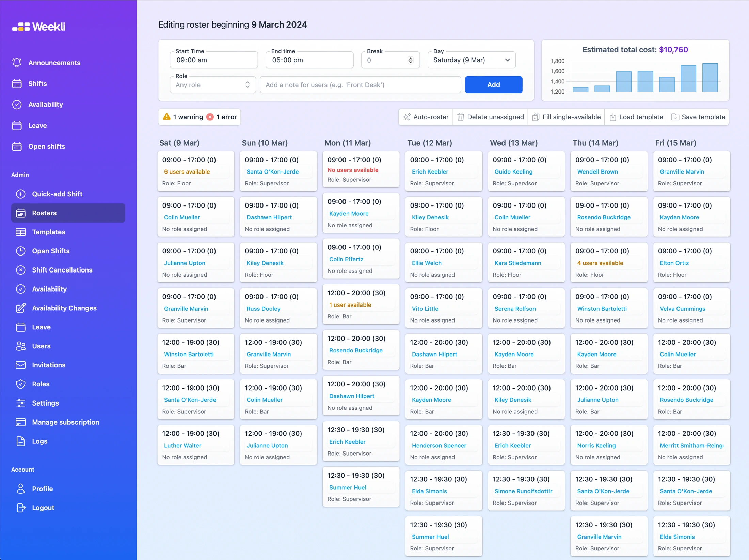
Task: Open Invitations in the sidebar
Action: click(x=68, y=365)
